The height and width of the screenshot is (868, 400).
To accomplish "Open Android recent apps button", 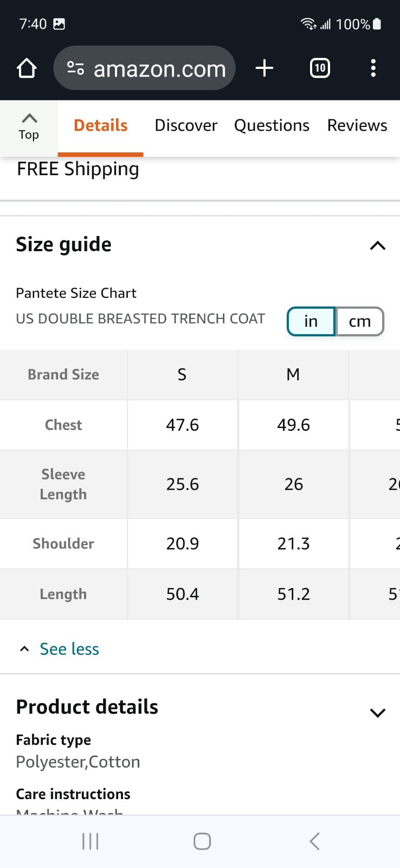I will pos(90,841).
